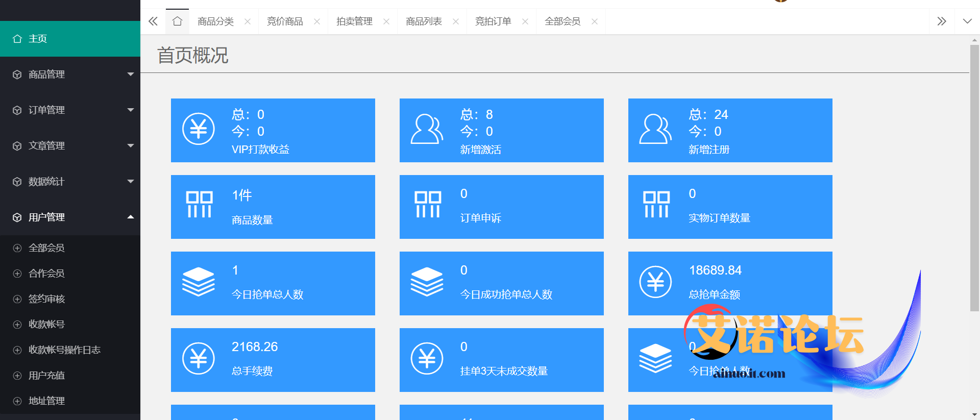Click the yen icon on VIP打款收益 card
This screenshot has height=420, width=980.
199,129
